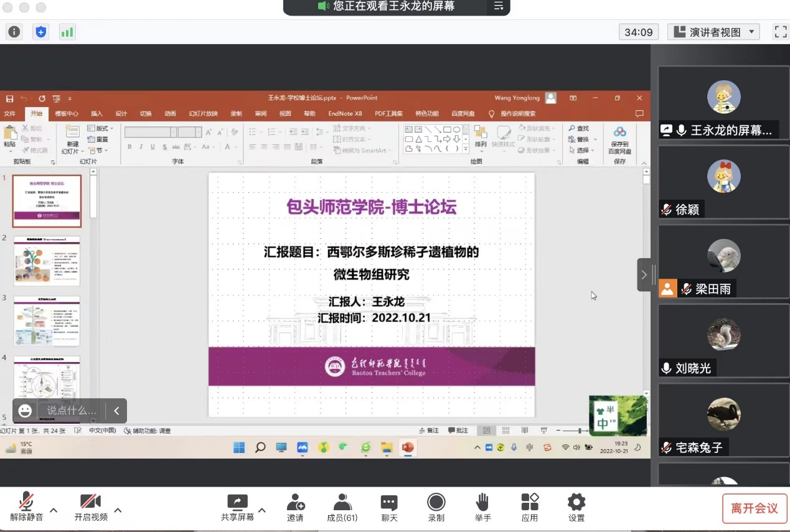Collapse the chat bar arrow
The width and height of the screenshot is (790, 532).
click(116, 411)
